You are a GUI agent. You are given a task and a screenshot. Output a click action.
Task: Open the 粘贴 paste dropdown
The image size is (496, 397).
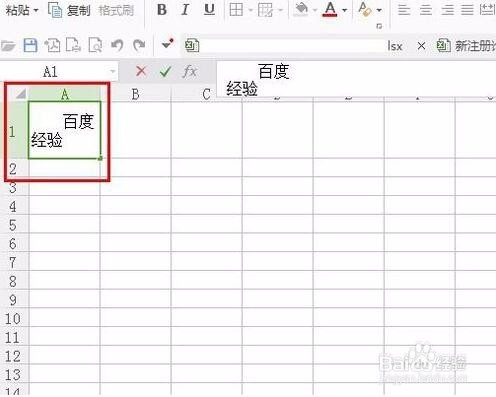(x=21, y=10)
